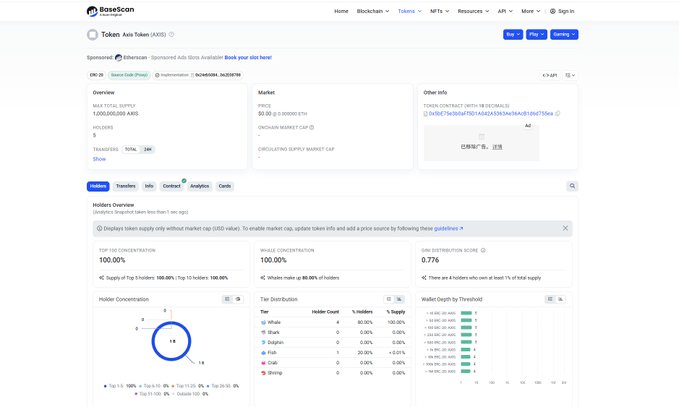Open the view options dropdown beside API button
Image resolution: width=679 pixels, height=407 pixels.
tap(570, 75)
